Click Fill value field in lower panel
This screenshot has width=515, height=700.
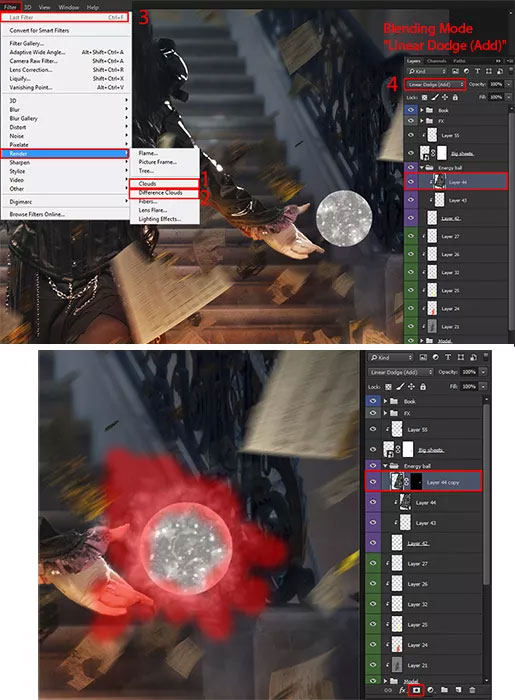pyautogui.click(x=469, y=387)
